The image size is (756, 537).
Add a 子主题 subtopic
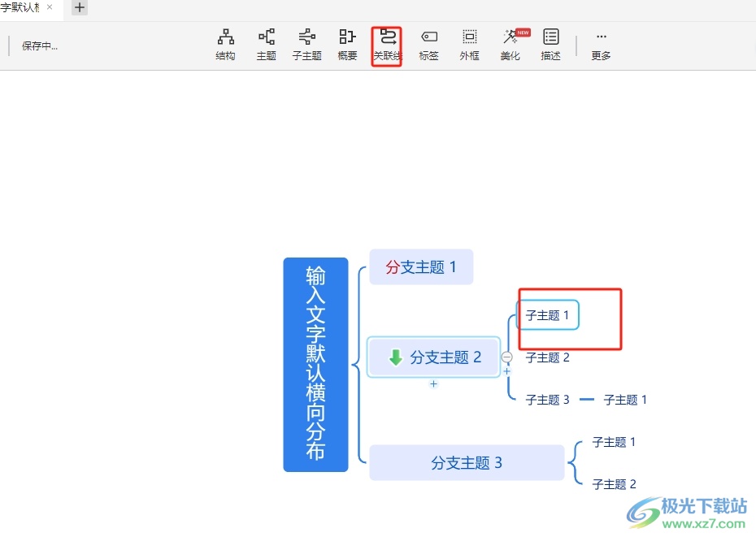click(x=307, y=45)
